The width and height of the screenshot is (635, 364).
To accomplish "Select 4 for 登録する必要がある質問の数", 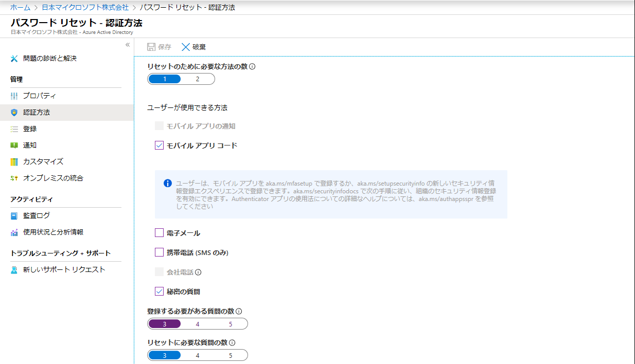I will point(198,324).
